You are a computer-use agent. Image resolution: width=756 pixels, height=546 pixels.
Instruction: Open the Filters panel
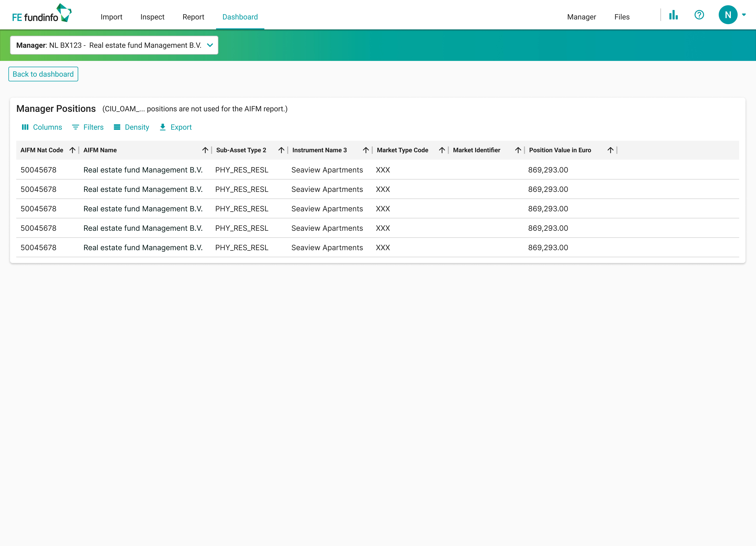click(88, 127)
